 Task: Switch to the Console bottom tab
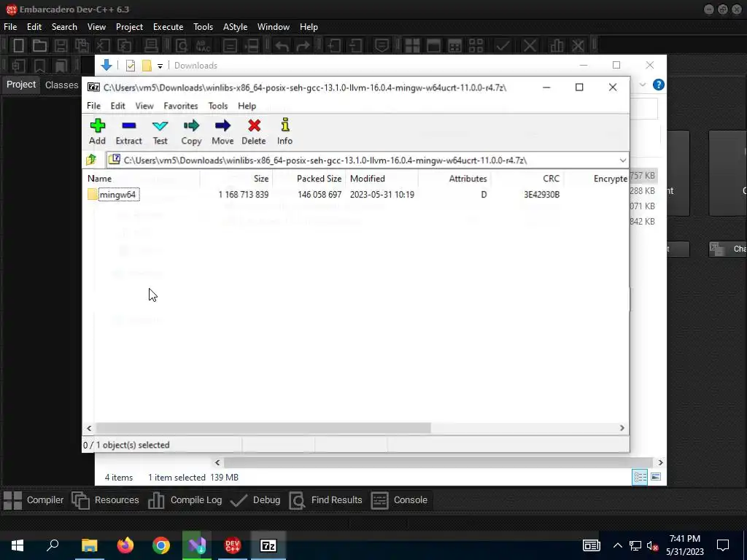click(399, 500)
